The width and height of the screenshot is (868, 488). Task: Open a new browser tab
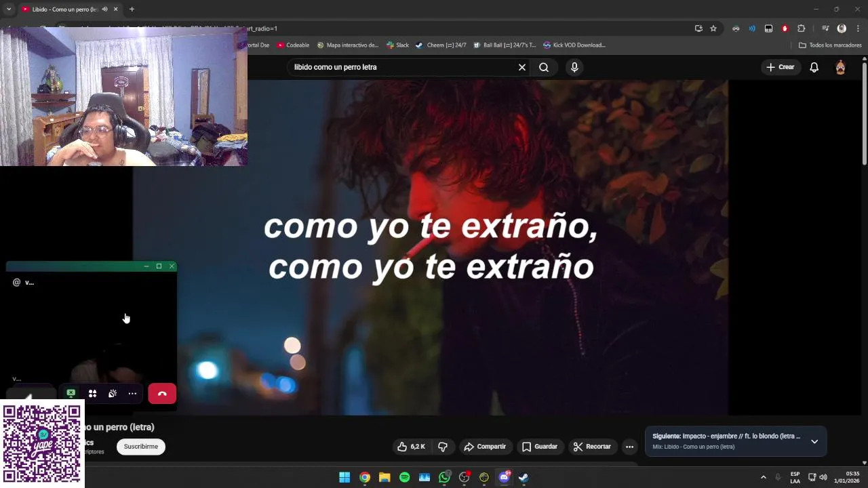[x=132, y=9]
